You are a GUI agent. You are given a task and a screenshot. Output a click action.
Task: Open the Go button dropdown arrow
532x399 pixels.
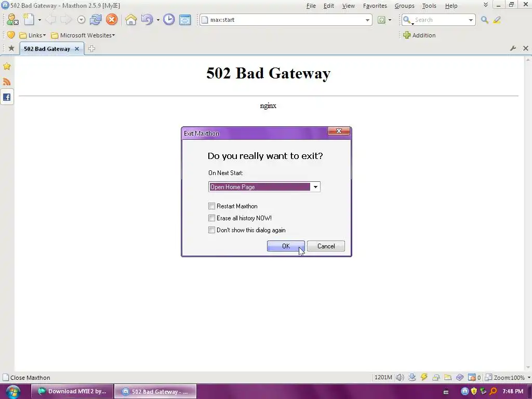pos(390,20)
